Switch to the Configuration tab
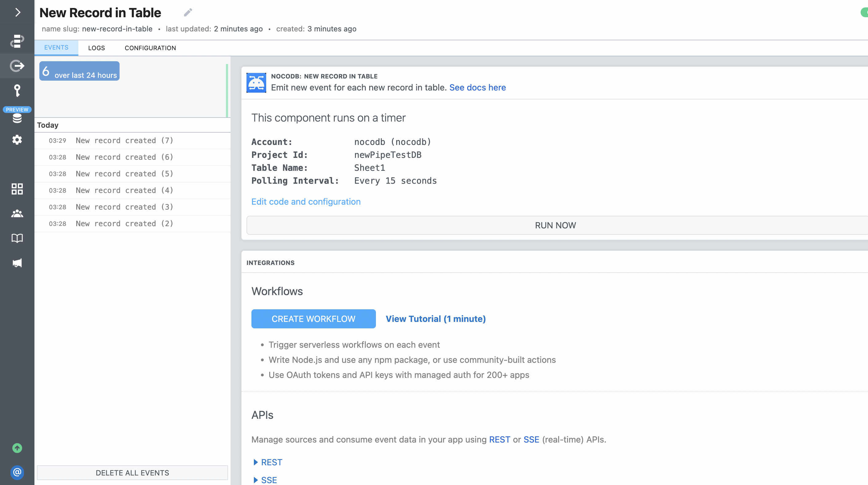868x485 pixels. click(x=150, y=48)
